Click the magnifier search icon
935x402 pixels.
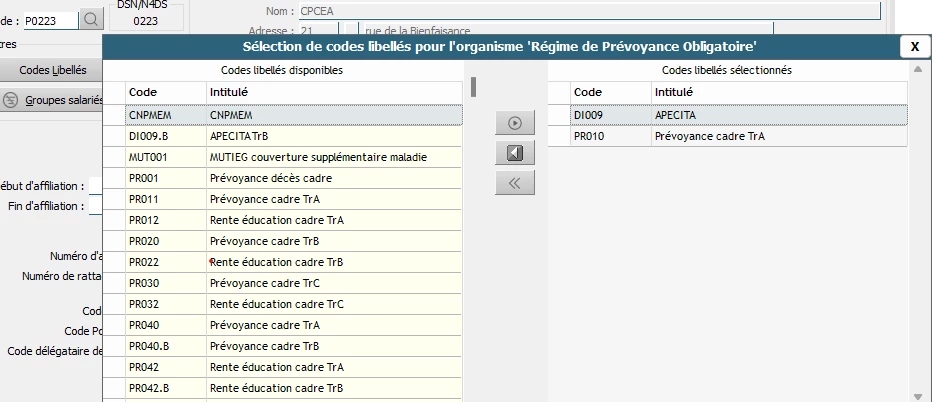click(x=91, y=19)
